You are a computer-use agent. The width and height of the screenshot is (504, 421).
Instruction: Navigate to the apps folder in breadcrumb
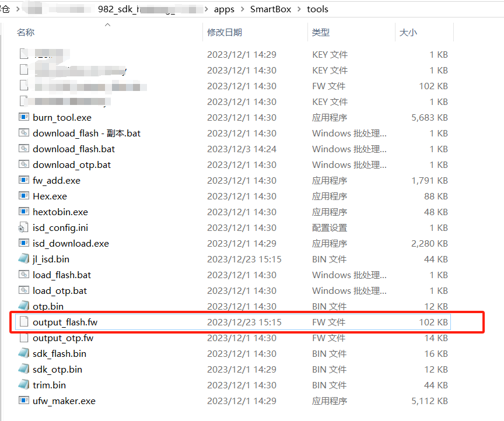tap(225, 9)
